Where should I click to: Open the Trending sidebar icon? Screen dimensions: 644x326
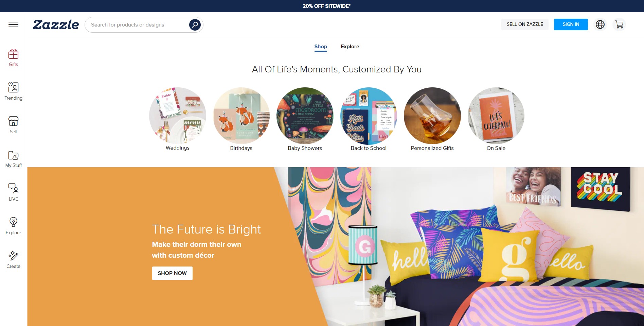coord(13,87)
